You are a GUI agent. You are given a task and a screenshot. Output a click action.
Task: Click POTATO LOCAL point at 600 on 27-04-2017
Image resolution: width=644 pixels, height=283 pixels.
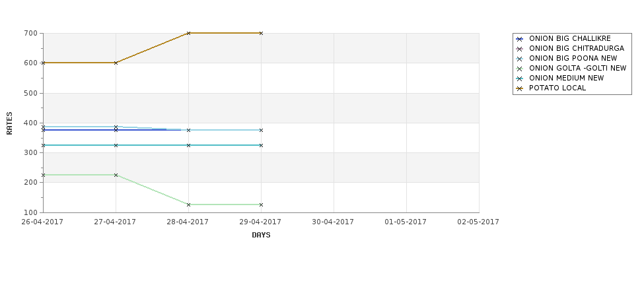pos(116,63)
